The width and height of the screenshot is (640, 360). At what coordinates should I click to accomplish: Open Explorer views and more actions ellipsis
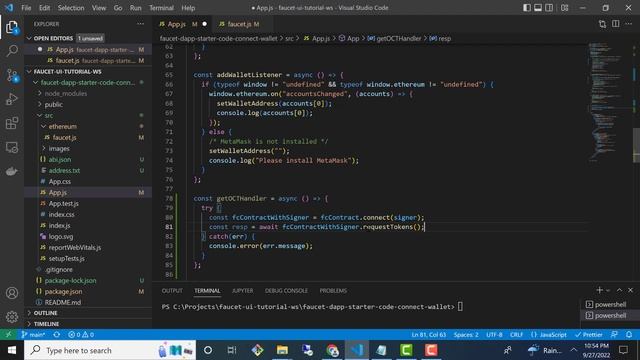pyautogui.click(x=140, y=24)
